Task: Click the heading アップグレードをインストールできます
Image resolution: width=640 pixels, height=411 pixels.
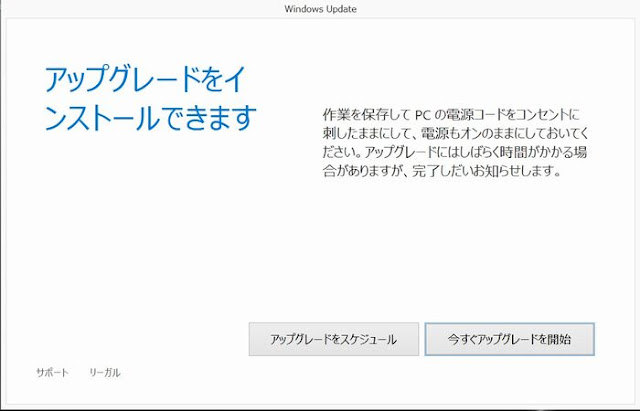Action: pos(151,98)
